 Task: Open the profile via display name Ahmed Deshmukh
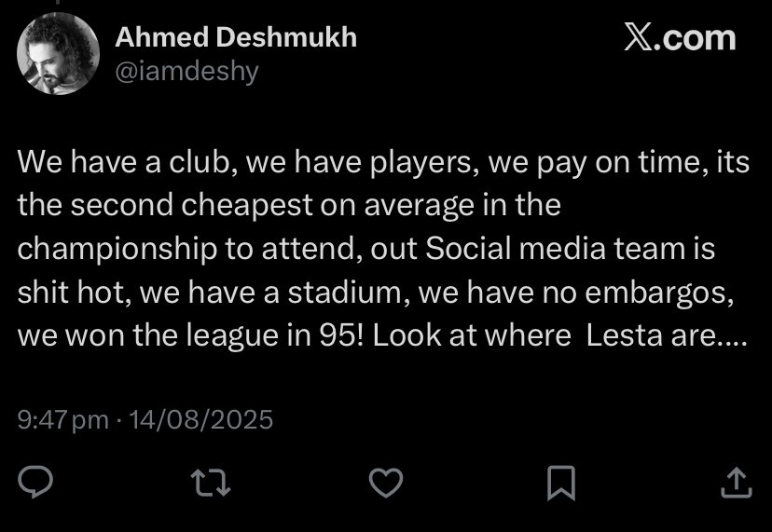(x=236, y=37)
